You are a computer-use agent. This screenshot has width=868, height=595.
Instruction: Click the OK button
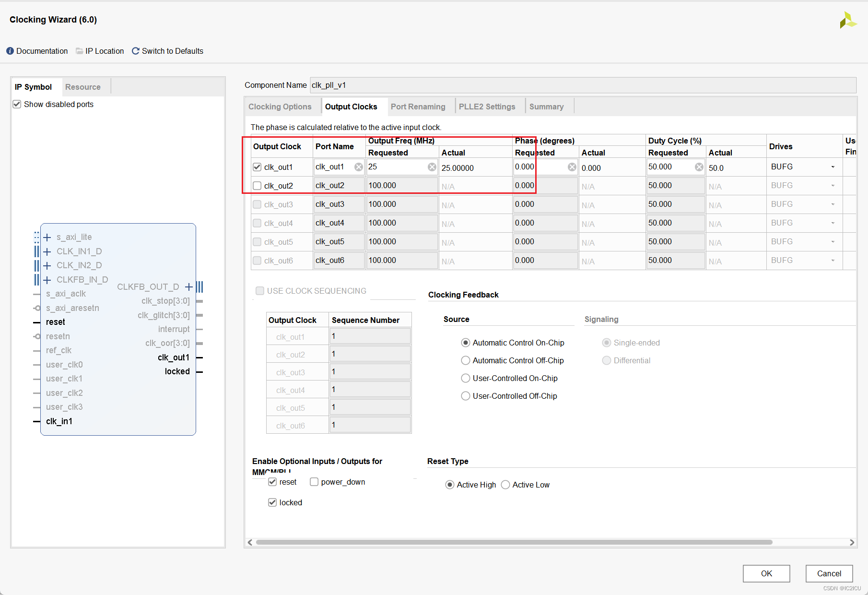pyautogui.click(x=766, y=573)
